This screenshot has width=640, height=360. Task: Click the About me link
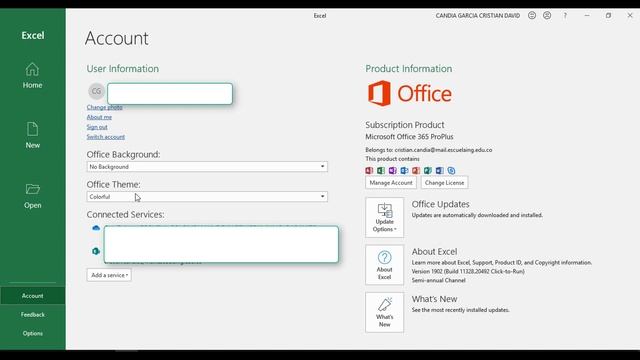[x=99, y=117]
